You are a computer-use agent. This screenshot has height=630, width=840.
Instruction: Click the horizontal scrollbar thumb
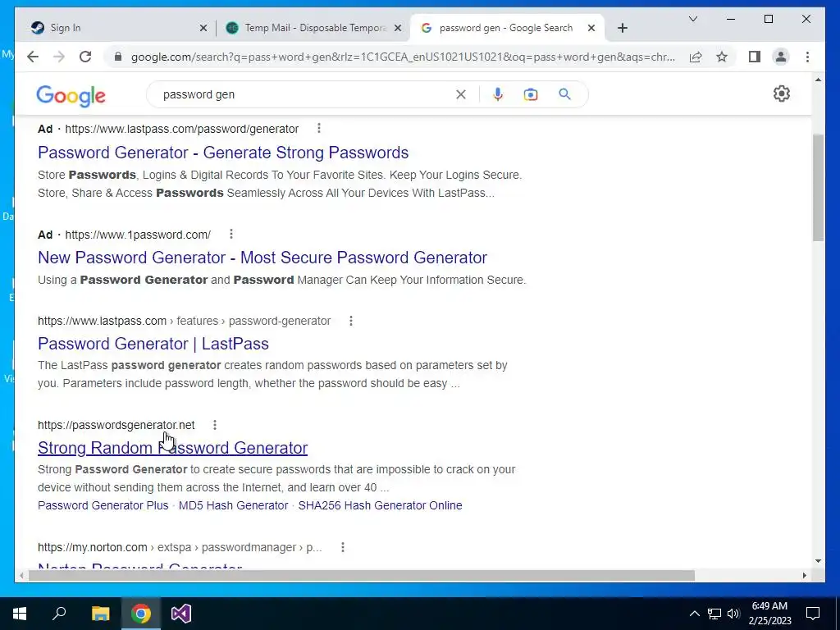(362, 575)
